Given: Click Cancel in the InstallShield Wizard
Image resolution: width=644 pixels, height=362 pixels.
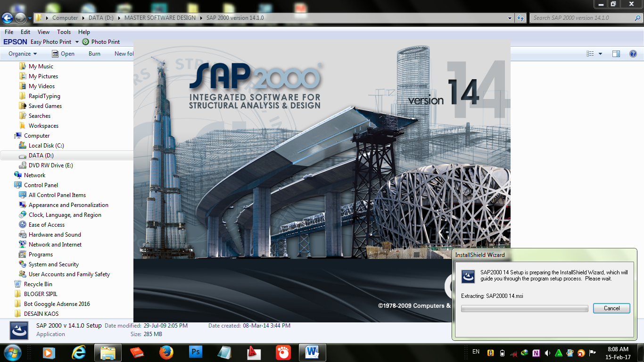Looking at the screenshot, I should click(x=611, y=308).
